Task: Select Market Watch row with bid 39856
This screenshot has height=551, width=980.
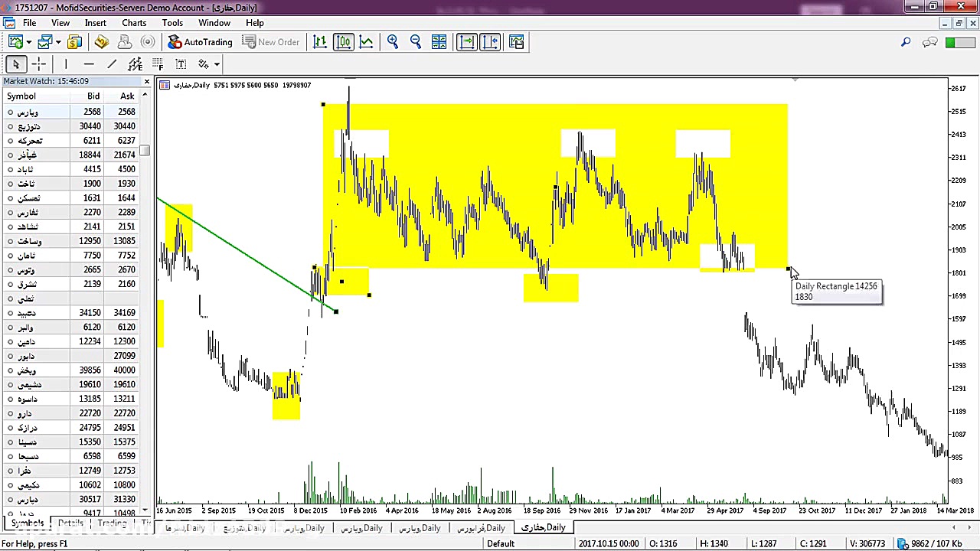Action: tap(70, 370)
